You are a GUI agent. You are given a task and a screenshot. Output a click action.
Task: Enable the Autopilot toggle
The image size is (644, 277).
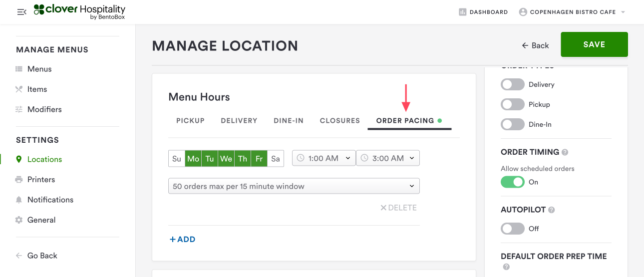[x=513, y=229]
